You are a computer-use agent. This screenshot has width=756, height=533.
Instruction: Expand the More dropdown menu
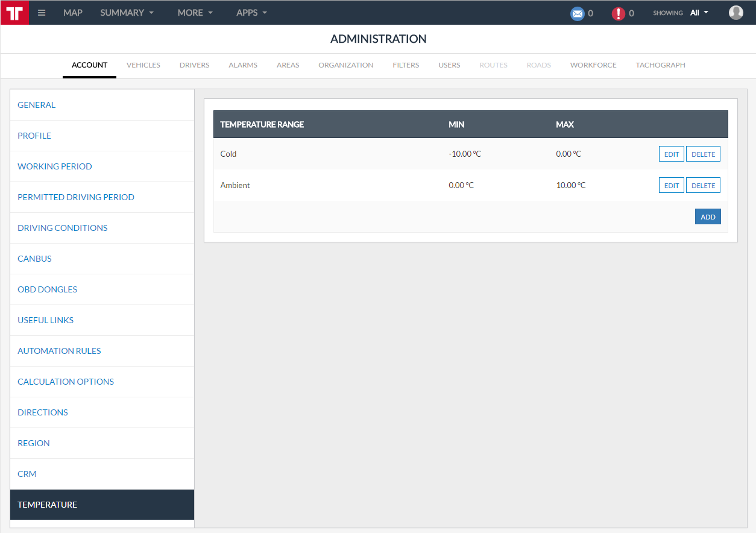(195, 13)
